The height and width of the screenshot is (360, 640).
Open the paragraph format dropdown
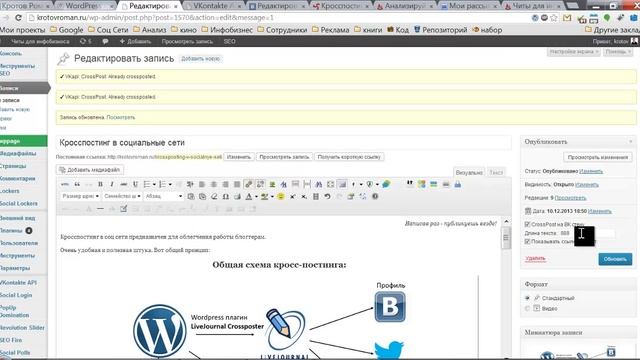tap(164, 196)
